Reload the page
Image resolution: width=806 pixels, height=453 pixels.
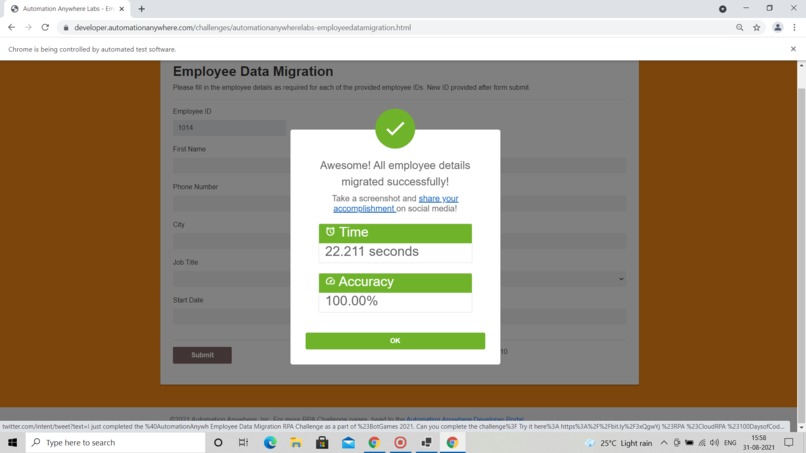click(x=45, y=27)
